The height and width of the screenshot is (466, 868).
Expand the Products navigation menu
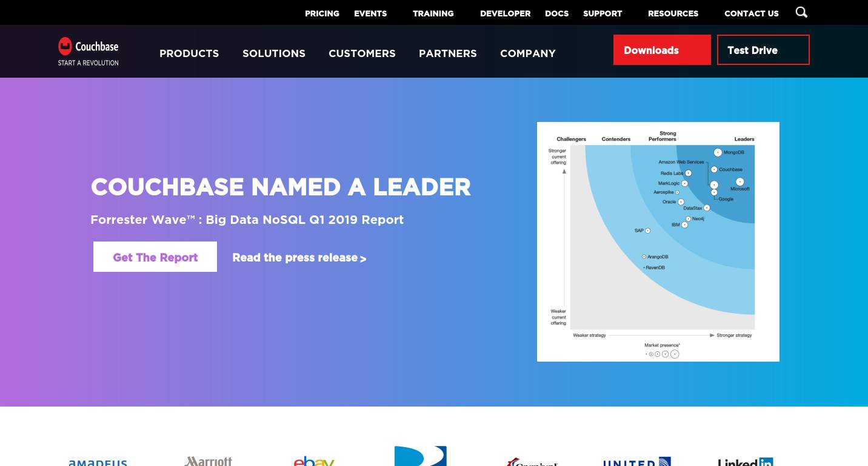coord(189,53)
